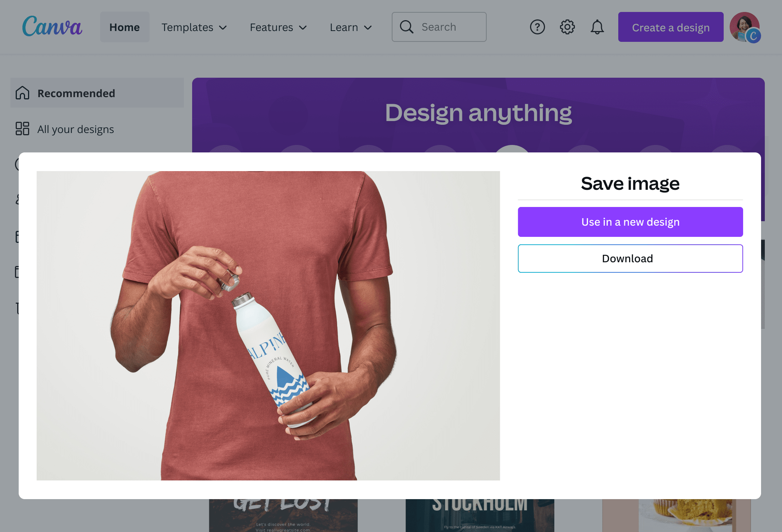Click the water bottle image preview

pos(268,325)
